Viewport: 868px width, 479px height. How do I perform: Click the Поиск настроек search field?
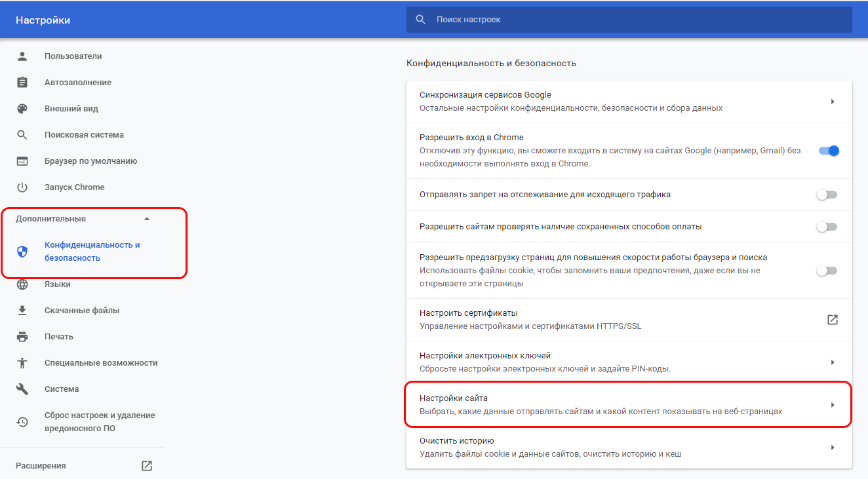(629, 20)
